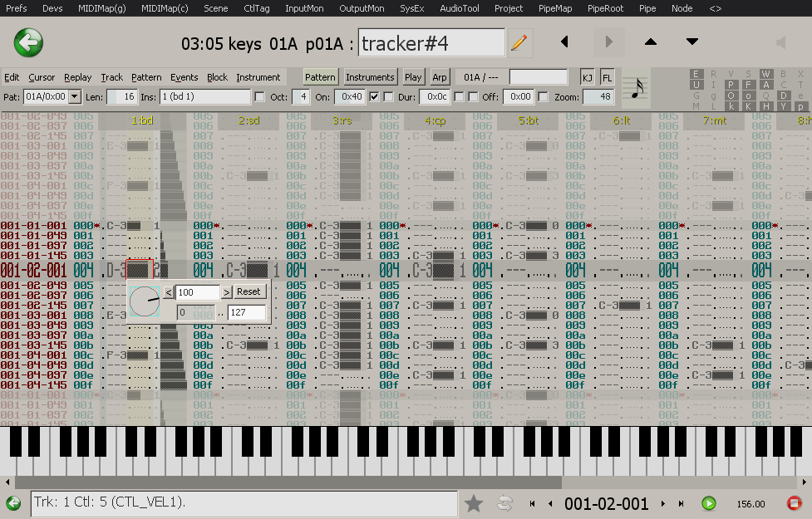The height and width of the screenshot is (519, 812).
Task: Click the upward triangle arrow in header
Action: pyautogui.click(x=651, y=42)
